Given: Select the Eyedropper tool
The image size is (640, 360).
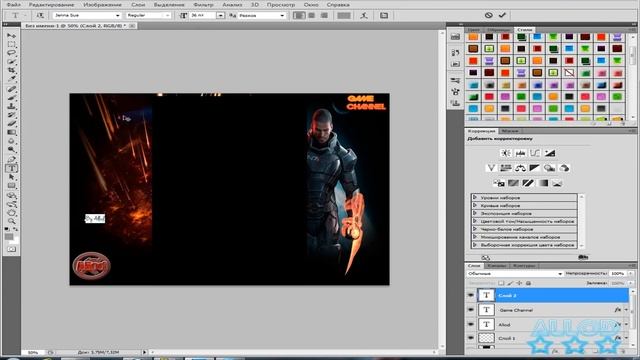Looking at the screenshot, I should click(11, 79).
